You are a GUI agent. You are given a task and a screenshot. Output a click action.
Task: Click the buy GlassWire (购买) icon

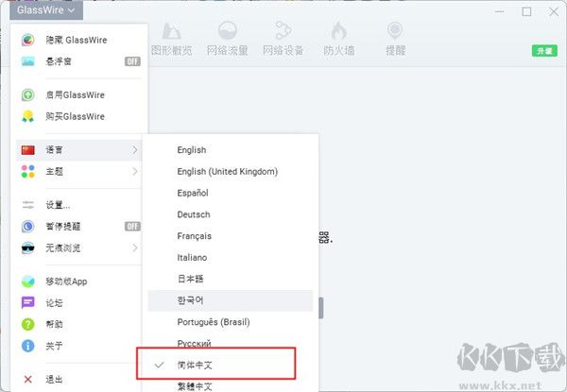pos(27,116)
